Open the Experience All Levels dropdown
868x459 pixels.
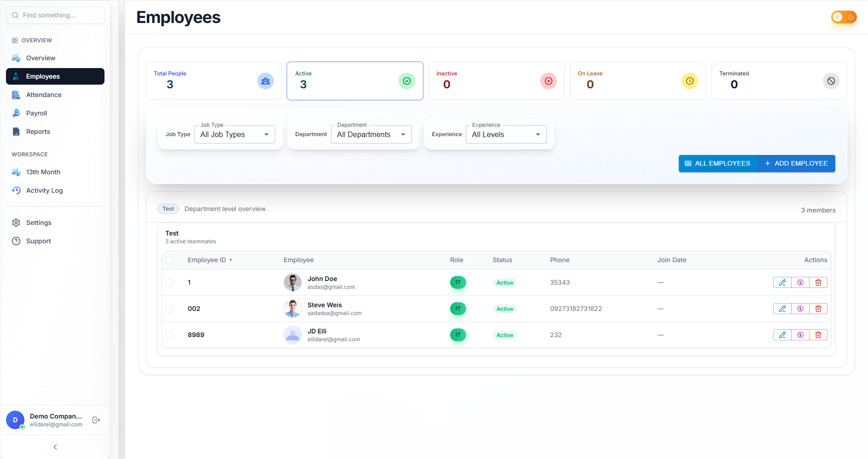pos(506,134)
